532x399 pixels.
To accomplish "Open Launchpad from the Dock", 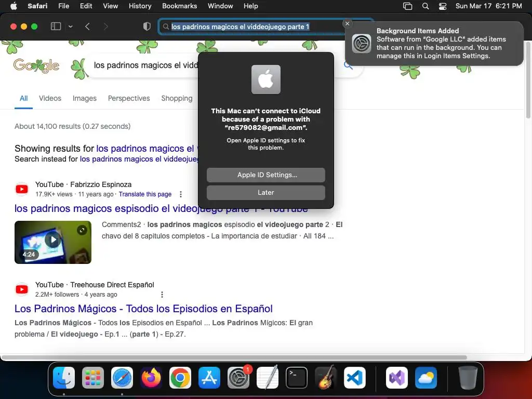I will (x=93, y=378).
